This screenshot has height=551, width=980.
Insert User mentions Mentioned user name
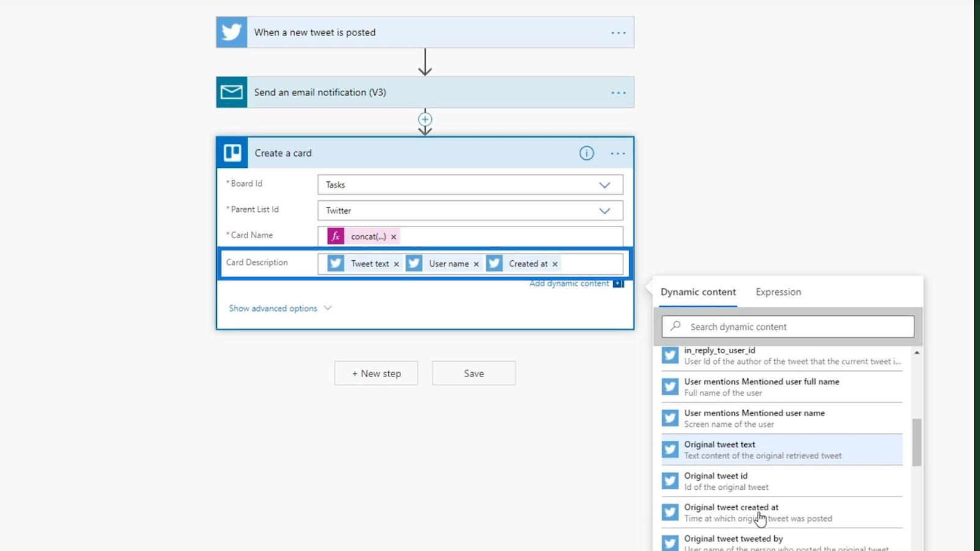coord(782,418)
